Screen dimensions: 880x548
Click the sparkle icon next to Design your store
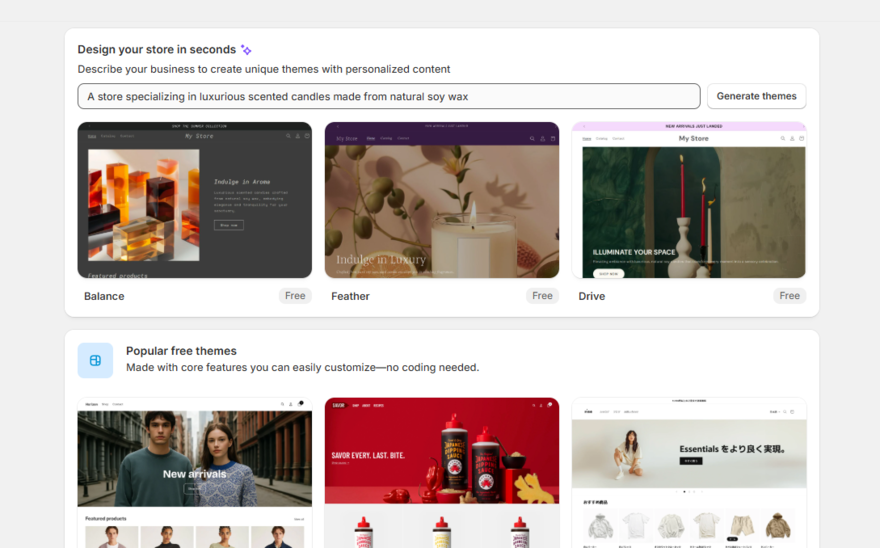246,49
